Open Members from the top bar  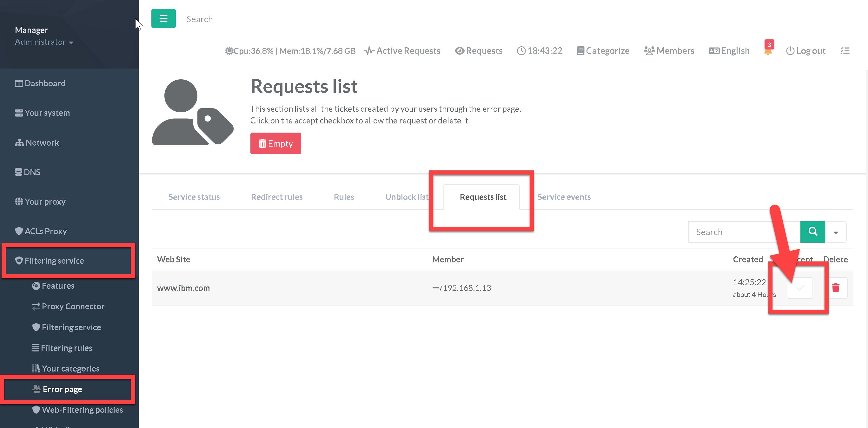[x=669, y=51]
